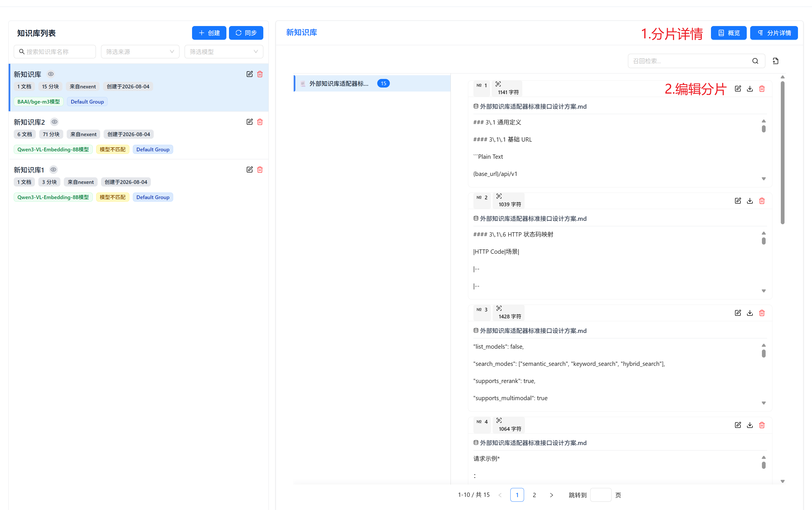Viewport: 812px width, 510px height.
Task: Select the 外部知识库适配器标... document in list
Action: pyautogui.click(x=372, y=84)
